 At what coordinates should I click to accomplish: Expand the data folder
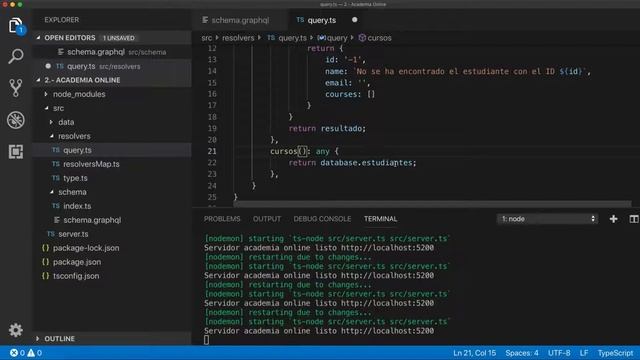pos(51,122)
